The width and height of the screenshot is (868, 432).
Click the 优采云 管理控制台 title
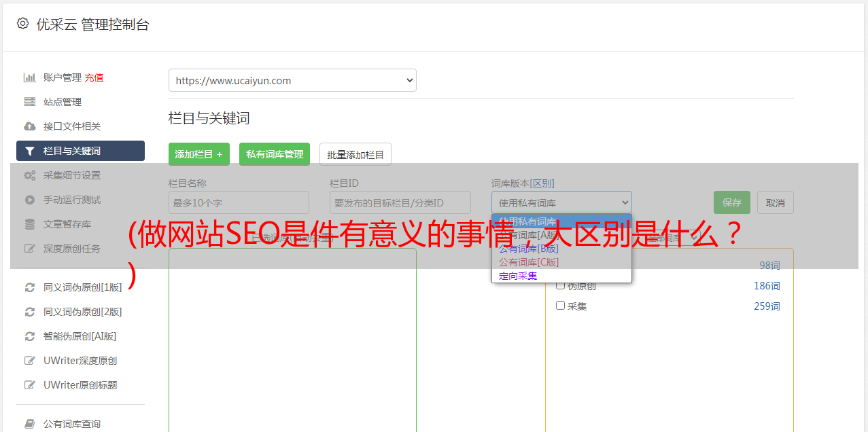click(92, 24)
